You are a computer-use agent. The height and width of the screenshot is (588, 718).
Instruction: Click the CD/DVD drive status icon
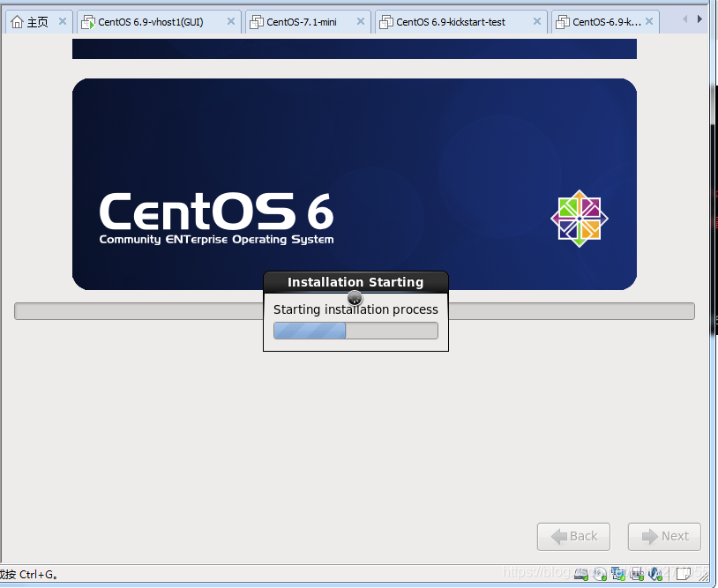[600, 574]
